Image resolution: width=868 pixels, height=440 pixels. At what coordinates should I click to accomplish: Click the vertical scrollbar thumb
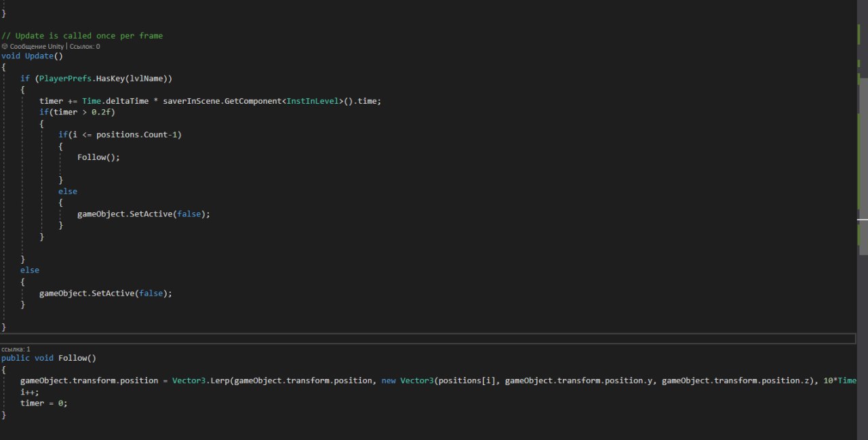pyautogui.click(x=863, y=169)
